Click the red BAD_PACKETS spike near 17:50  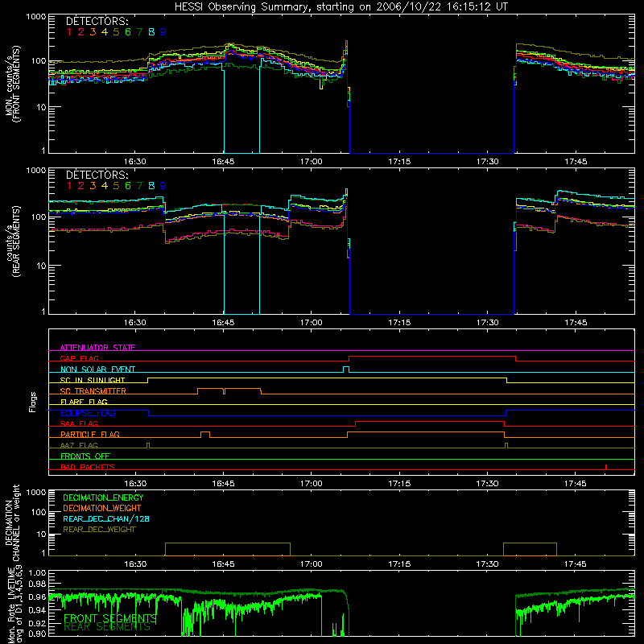click(x=606, y=467)
